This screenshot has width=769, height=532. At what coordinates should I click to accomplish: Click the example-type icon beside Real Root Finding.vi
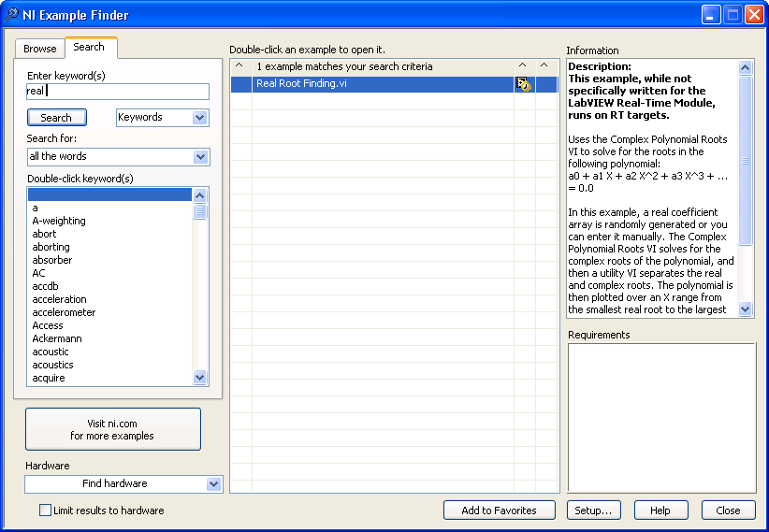coord(524,84)
